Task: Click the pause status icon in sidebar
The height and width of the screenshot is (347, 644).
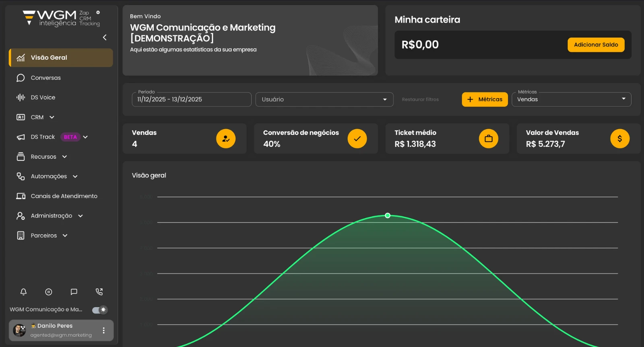Action: click(x=49, y=292)
